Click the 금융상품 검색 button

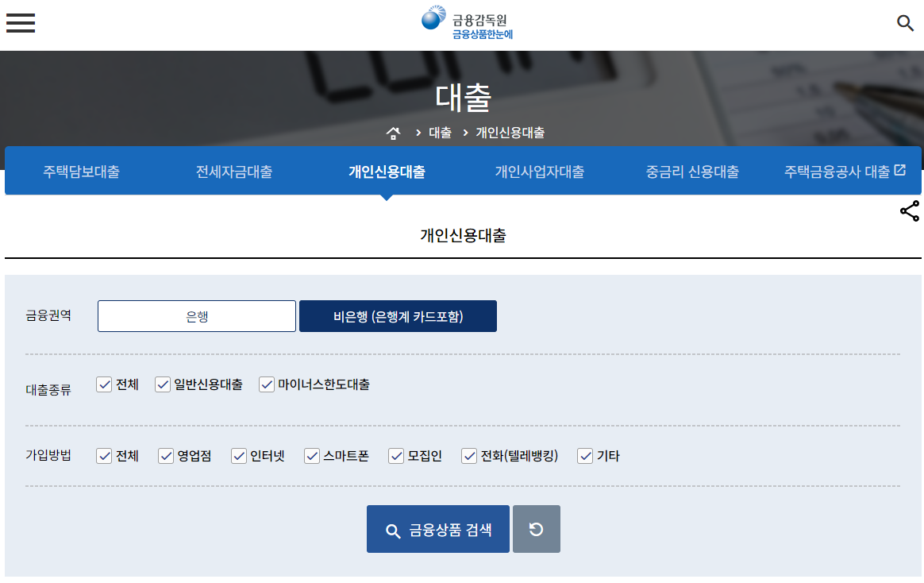(437, 529)
